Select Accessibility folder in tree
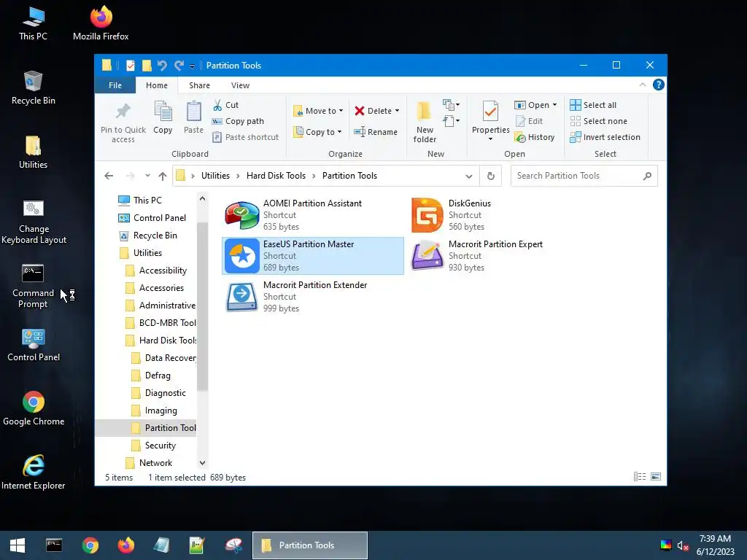 click(x=156, y=271)
